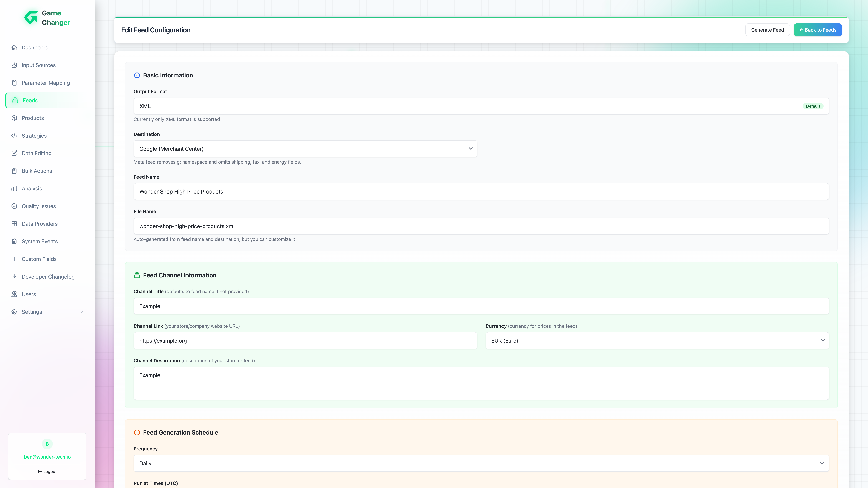Click the Strategies code icon

coord(14,136)
